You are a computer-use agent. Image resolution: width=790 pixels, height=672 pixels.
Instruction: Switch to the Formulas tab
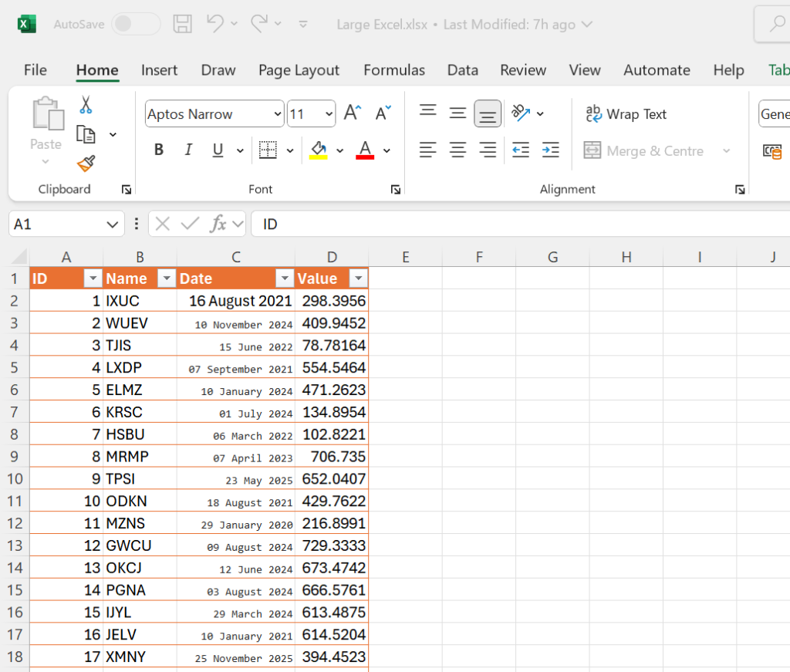[394, 70]
